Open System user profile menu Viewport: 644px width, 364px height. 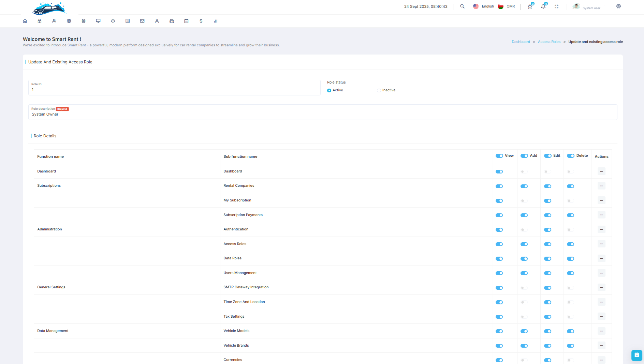(587, 7)
